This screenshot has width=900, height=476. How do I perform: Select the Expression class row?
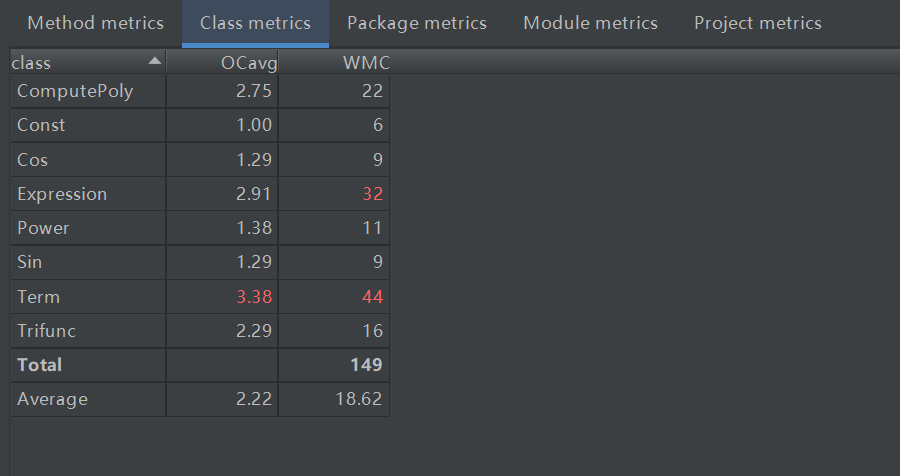tap(62, 194)
